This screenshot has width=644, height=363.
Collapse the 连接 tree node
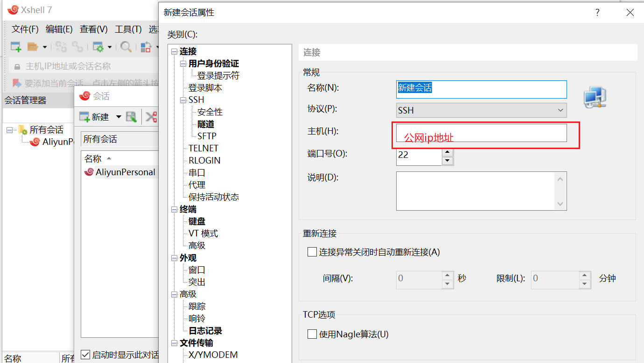(174, 51)
